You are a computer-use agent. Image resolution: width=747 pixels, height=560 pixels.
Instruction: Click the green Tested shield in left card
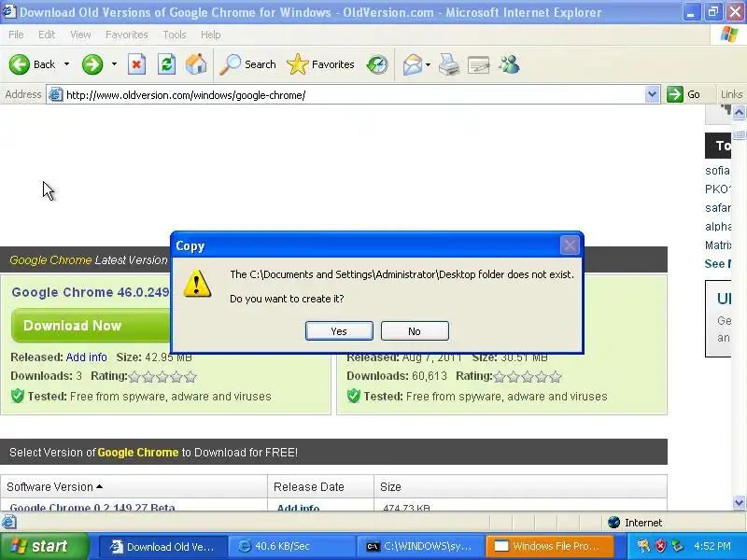coord(18,396)
